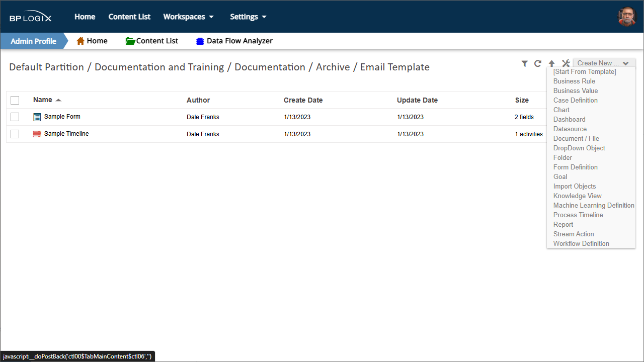
Task: Click the filter funnel icon
Action: (x=525, y=63)
